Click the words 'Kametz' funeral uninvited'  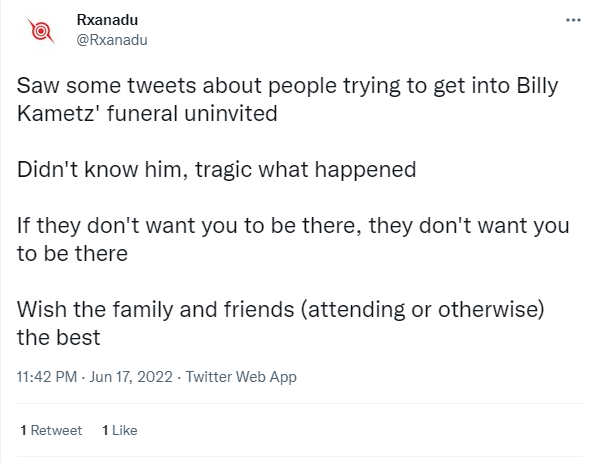[x=147, y=114]
